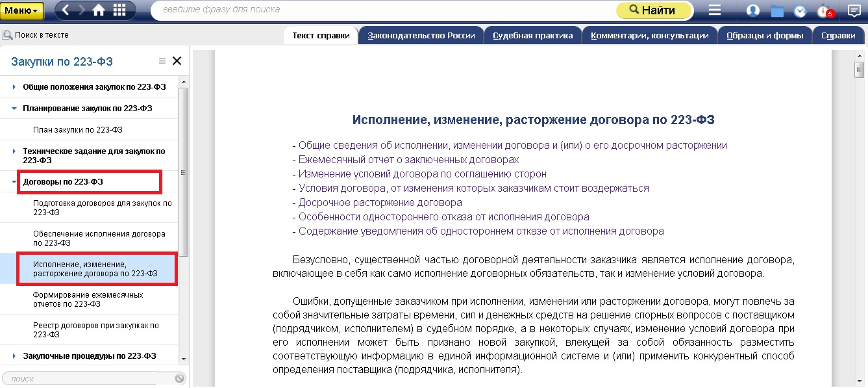Select Планирование закупок по 223-ФЗ item
Screen dimensions: 868x388
click(88, 109)
